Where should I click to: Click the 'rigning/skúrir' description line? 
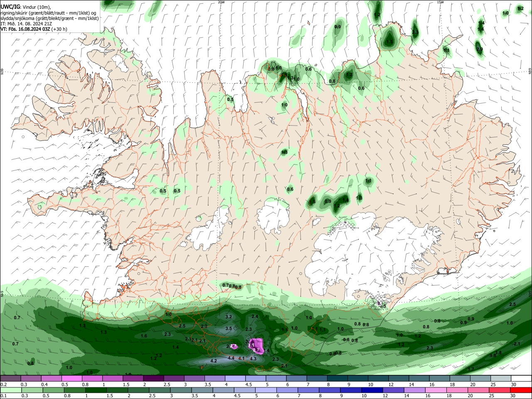click(x=49, y=13)
